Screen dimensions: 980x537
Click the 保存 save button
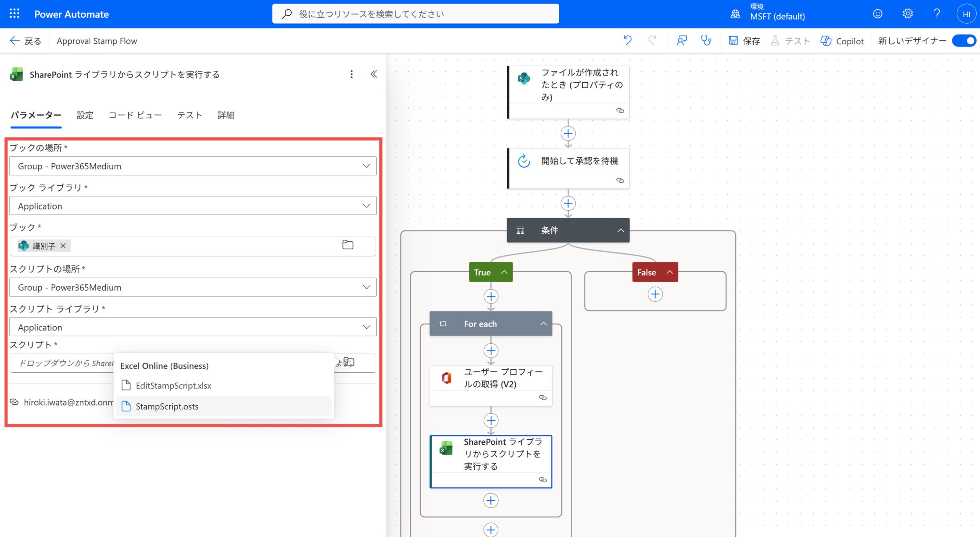click(x=744, y=41)
